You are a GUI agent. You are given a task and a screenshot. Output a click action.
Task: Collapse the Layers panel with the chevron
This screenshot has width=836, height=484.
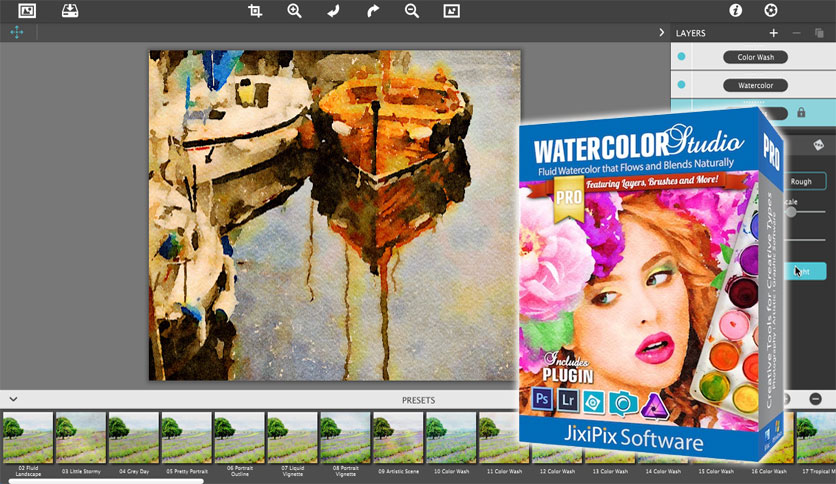pyautogui.click(x=662, y=33)
